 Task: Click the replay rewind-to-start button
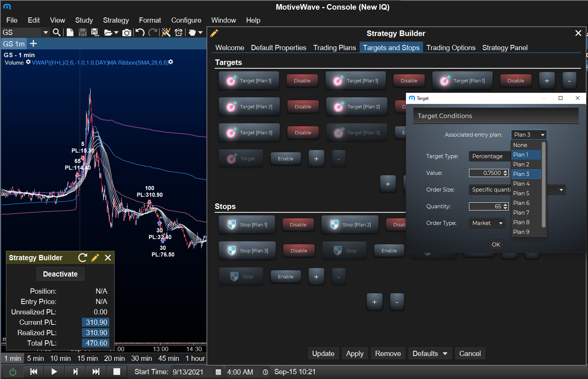(x=33, y=372)
